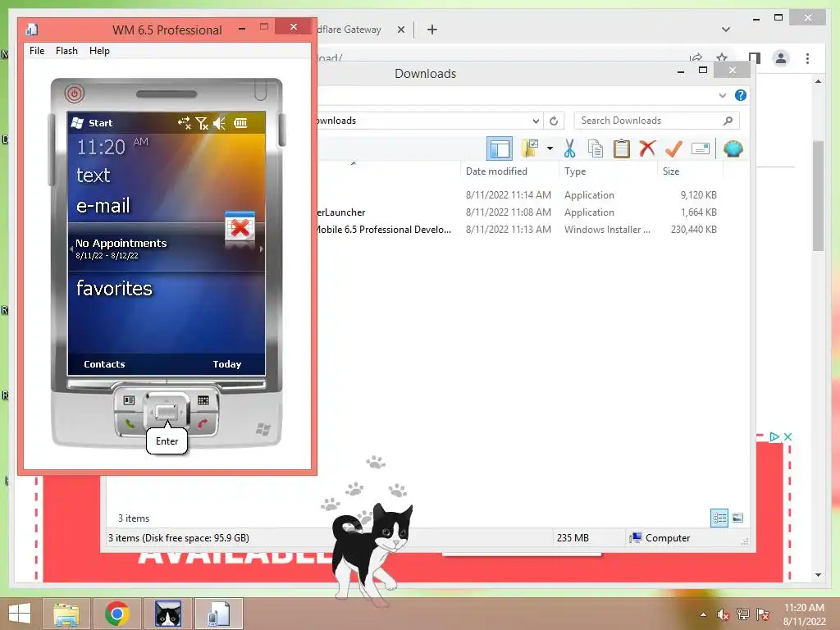This screenshot has height=630, width=840.
Task: Open File Explorer from the taskbar
Action: point(66,614)
